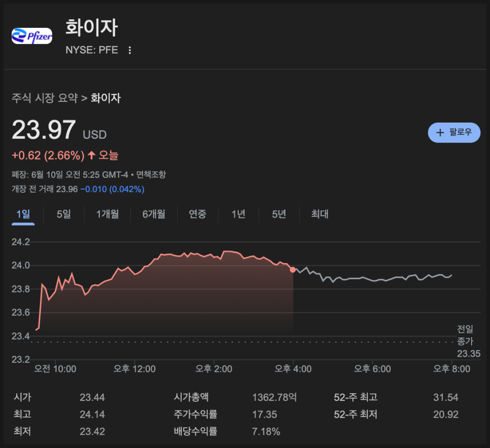The image size is (490, 448).
Task: Click the 팔로우 follow button
Action: click(x=454, y=132)
